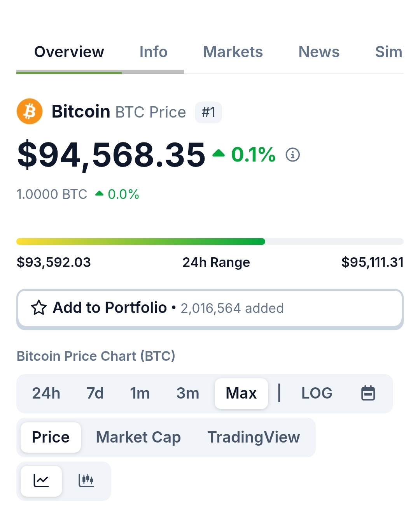Click the green up arrow beside 0.1%
420x527 pixels.
(219, 153)
